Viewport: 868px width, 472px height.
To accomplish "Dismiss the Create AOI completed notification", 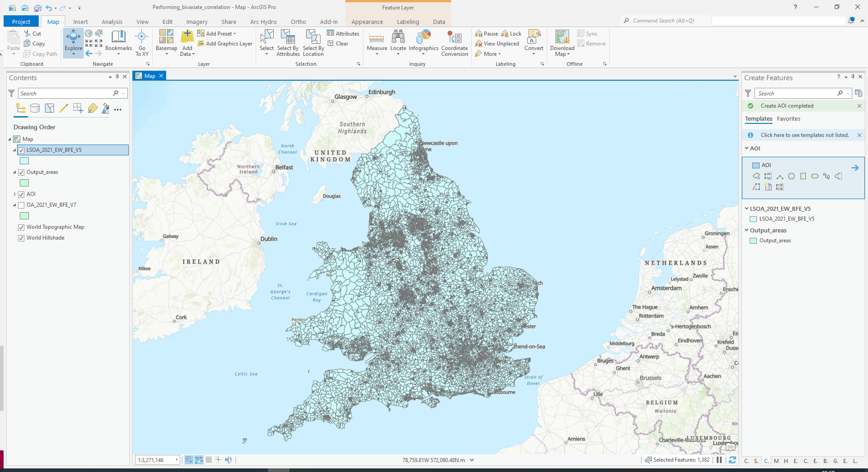I will coord(859,105).
